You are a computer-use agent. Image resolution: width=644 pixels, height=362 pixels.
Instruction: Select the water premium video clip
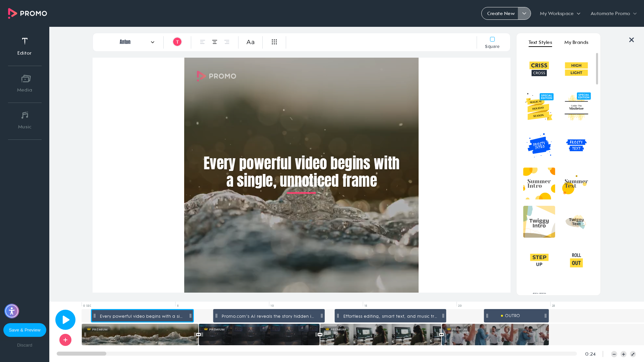pyautogui.click(x=140, y=335)
